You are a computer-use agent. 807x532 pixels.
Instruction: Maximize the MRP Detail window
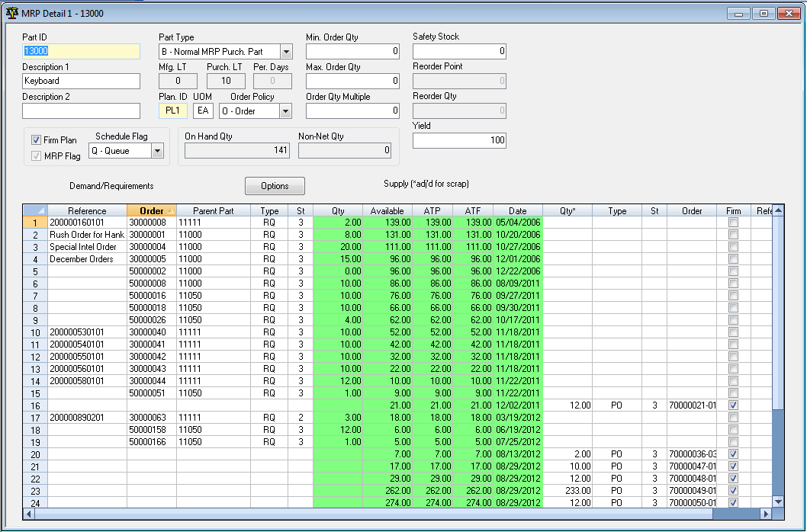click(762, 13)
